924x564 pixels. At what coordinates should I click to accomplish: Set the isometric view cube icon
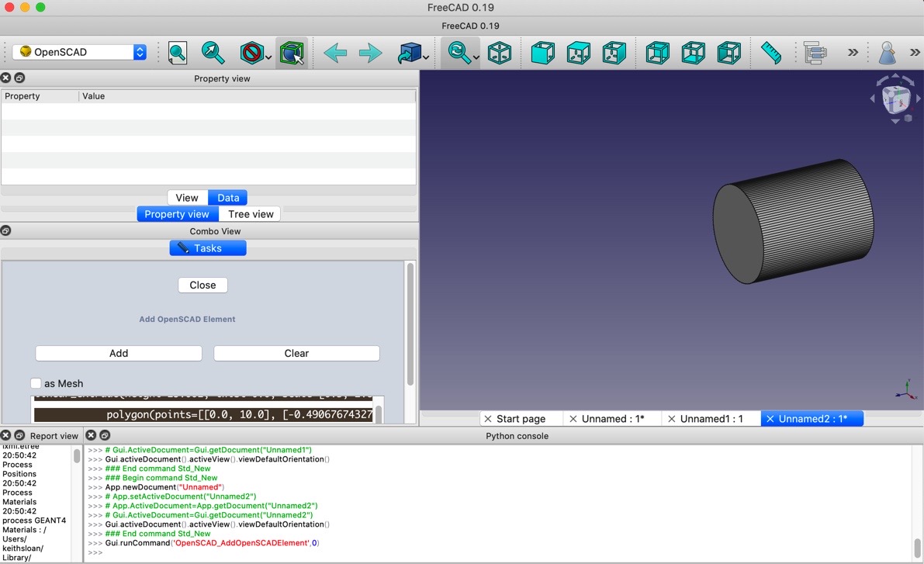[x=500, y=53]
